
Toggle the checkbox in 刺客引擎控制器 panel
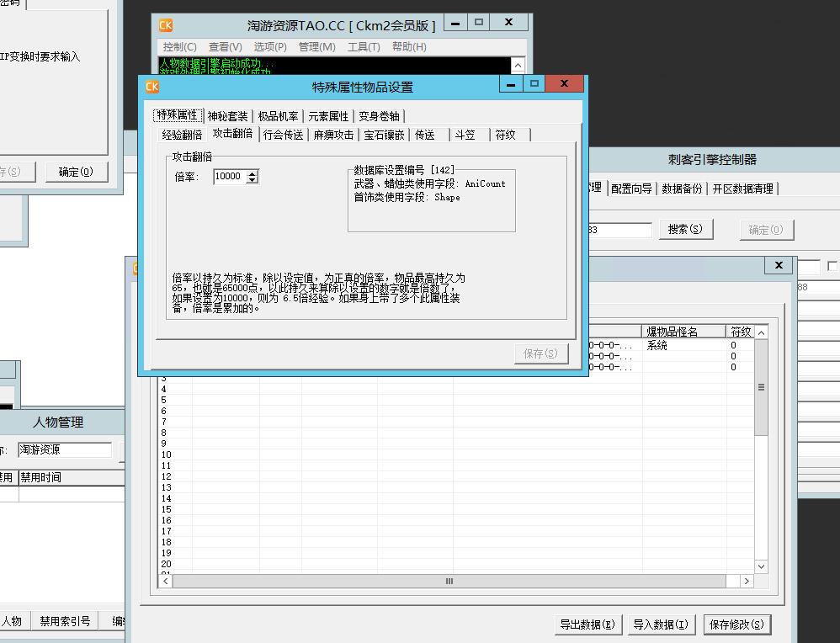tap(832, 266)
